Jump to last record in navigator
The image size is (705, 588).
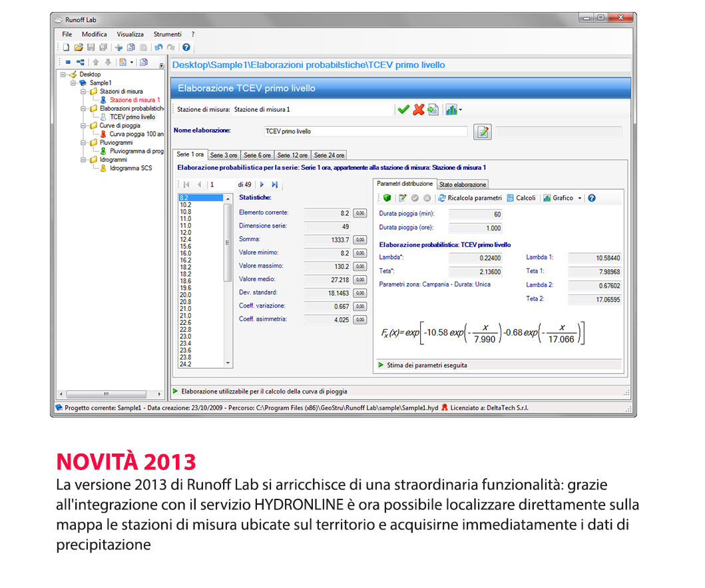click(x=275, y=184)
